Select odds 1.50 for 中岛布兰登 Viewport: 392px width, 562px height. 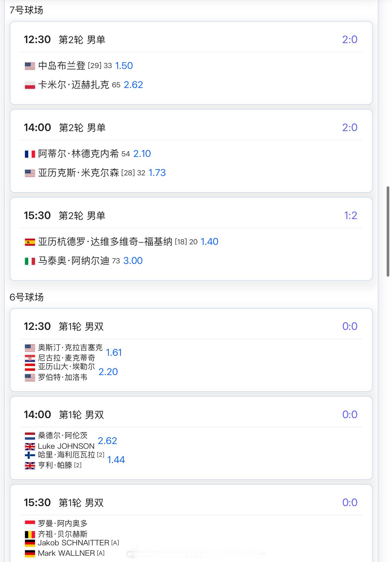[x=124, y=66]
